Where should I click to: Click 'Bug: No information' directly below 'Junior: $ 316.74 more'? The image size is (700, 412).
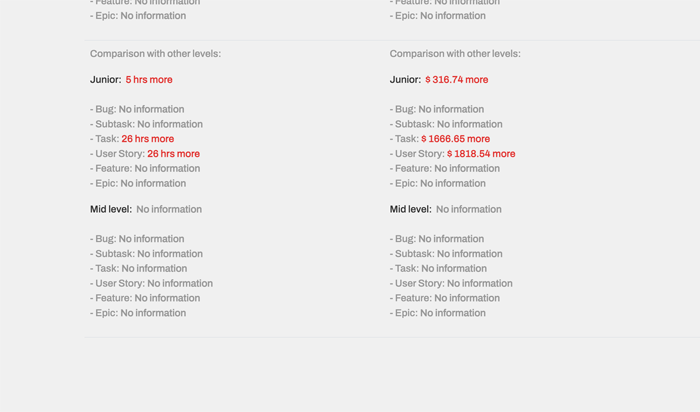click(437, 109)
